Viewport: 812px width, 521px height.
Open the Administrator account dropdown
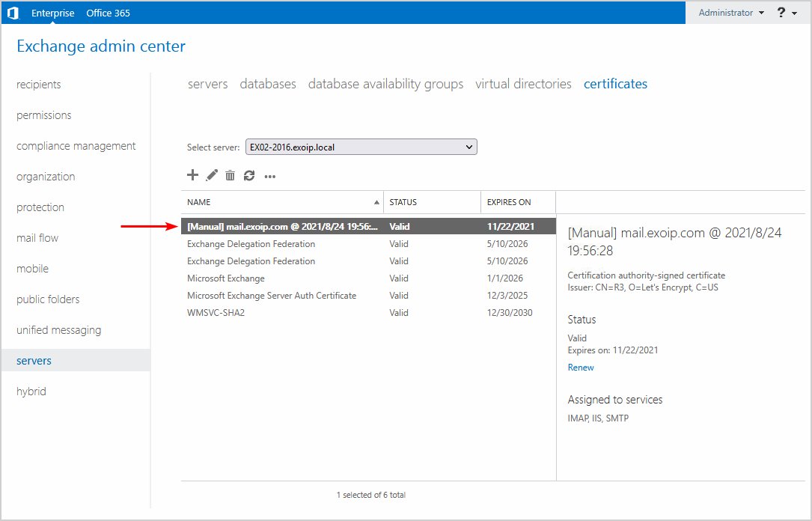(731, 13)
